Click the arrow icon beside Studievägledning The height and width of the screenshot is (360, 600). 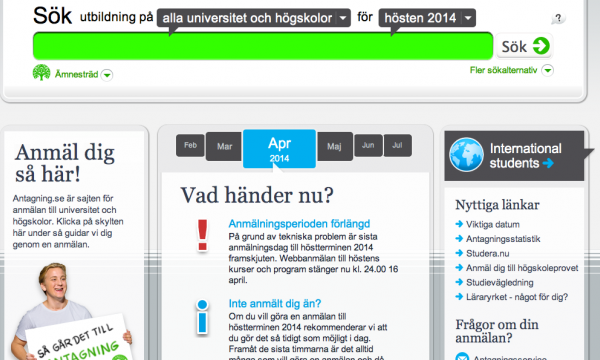click(x=459, y=282)
